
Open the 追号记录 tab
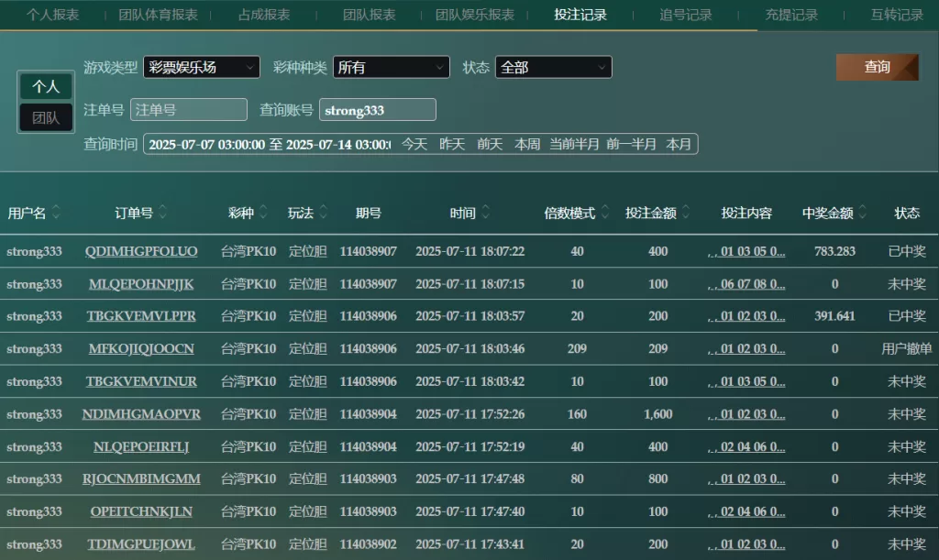click(686, 15)
